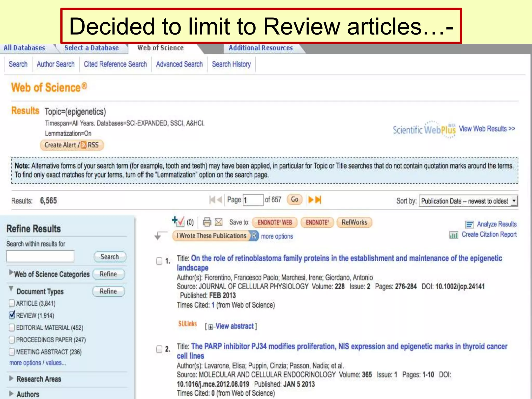
Task: Click View Web Results link
Action: coord(487,129)
